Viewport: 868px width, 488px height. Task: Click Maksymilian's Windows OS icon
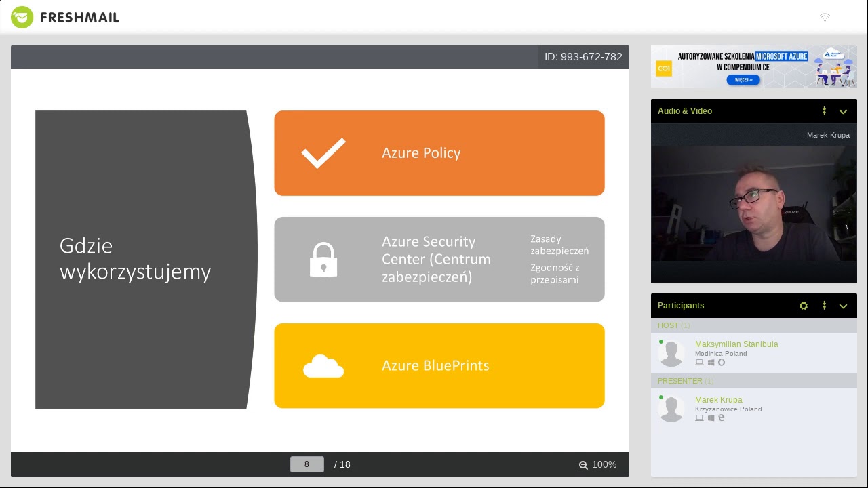(711, 363)
